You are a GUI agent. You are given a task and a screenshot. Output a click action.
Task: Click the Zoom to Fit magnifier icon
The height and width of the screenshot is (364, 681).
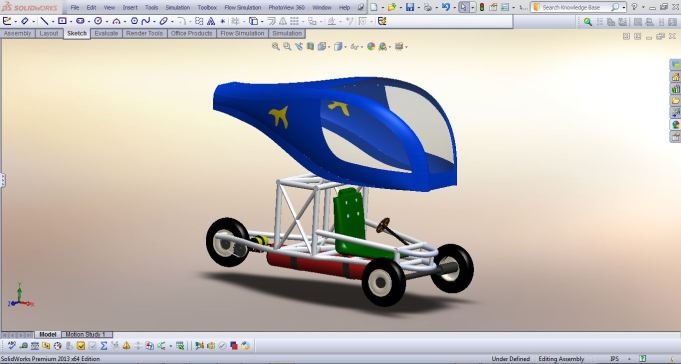(275, 46)
